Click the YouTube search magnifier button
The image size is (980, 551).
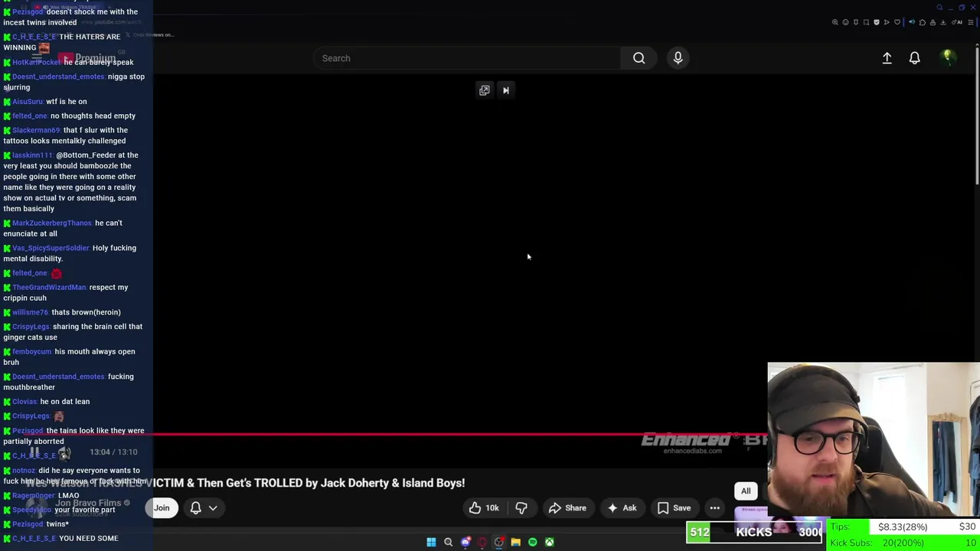point(639,58)
